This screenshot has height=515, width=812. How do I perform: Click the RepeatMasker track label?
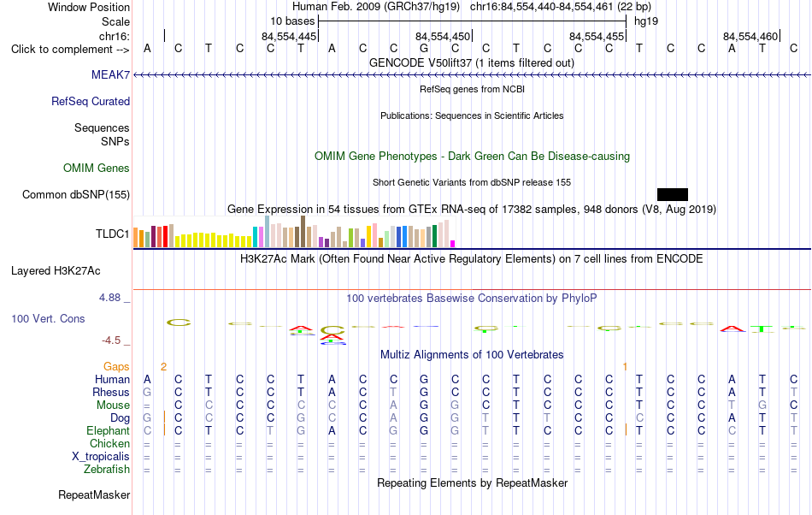click(94, 494)
